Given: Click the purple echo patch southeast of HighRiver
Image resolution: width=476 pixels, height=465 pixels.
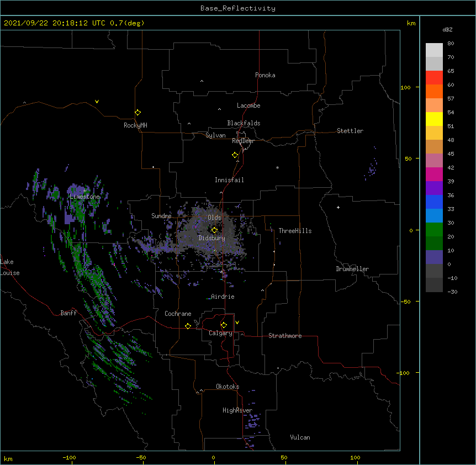Looking at the screenshot, I should click(253, 422).
